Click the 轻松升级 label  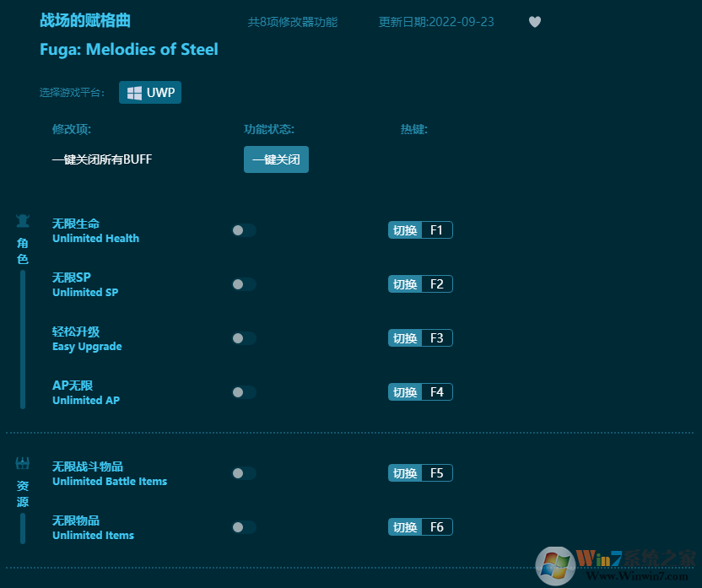[76, 332]
